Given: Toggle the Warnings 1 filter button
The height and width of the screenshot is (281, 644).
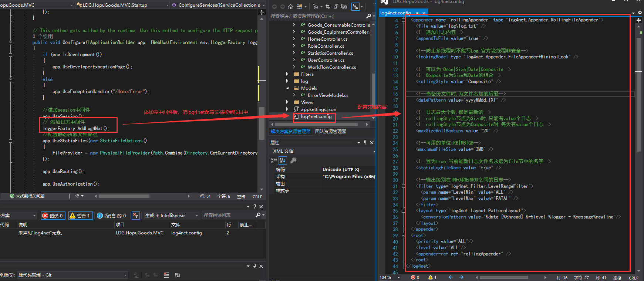Looking at the screenshot, I should click(x=80, y=216).
